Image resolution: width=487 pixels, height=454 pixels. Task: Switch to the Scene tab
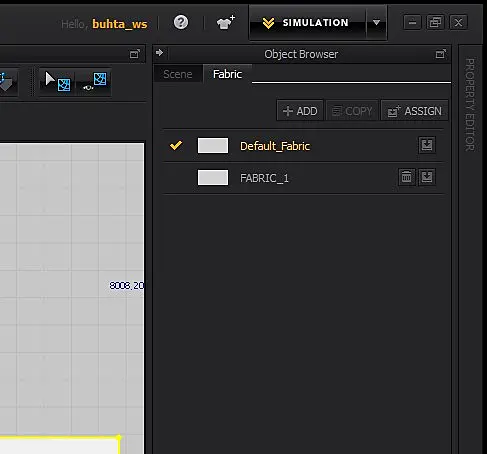pos(178,74)
